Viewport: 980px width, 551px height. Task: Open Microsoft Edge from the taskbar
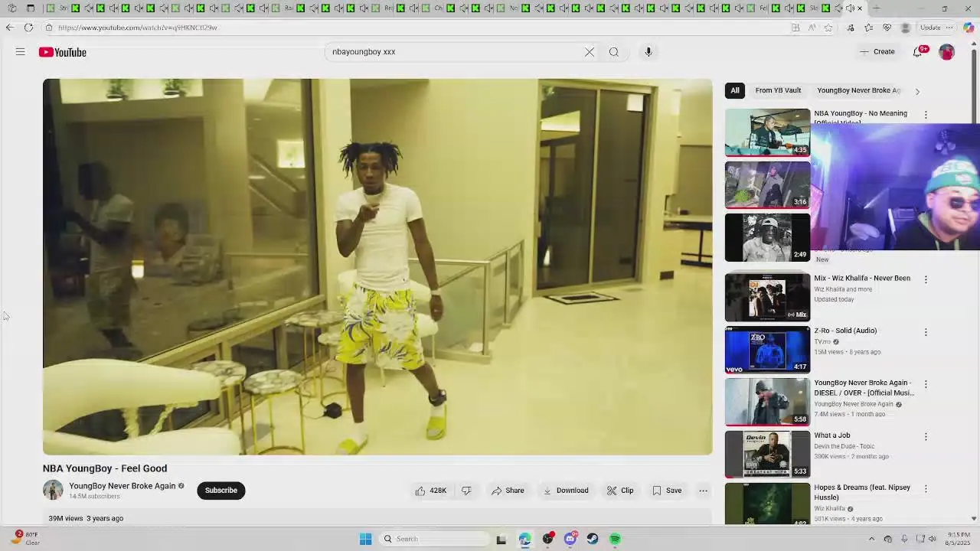click(x=524, y=539)
